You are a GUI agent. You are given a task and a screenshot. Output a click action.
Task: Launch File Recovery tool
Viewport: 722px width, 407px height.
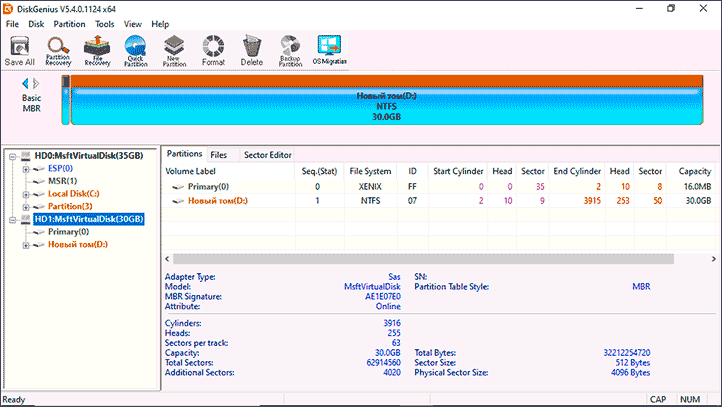(97, 51)
